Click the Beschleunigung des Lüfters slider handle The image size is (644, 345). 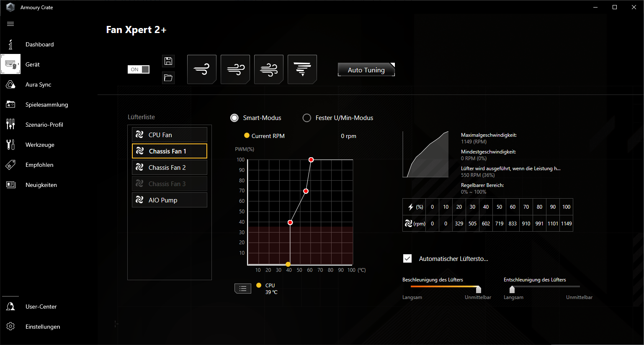point(479,289)
